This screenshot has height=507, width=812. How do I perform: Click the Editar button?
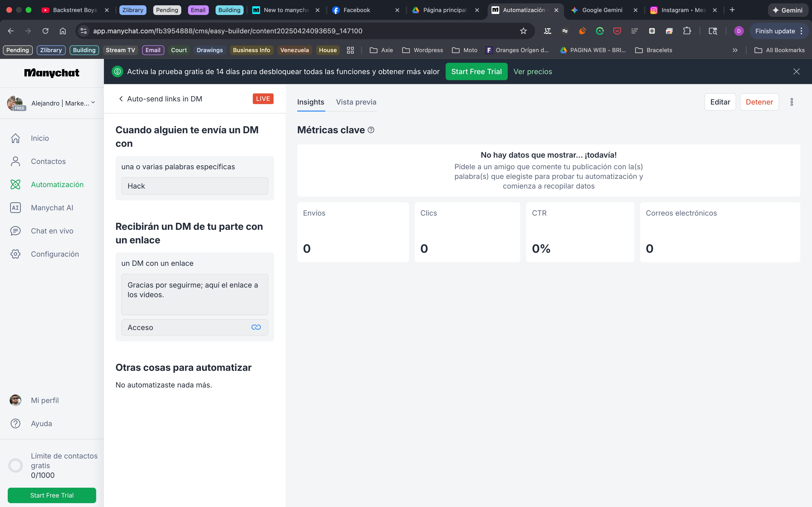720,102
